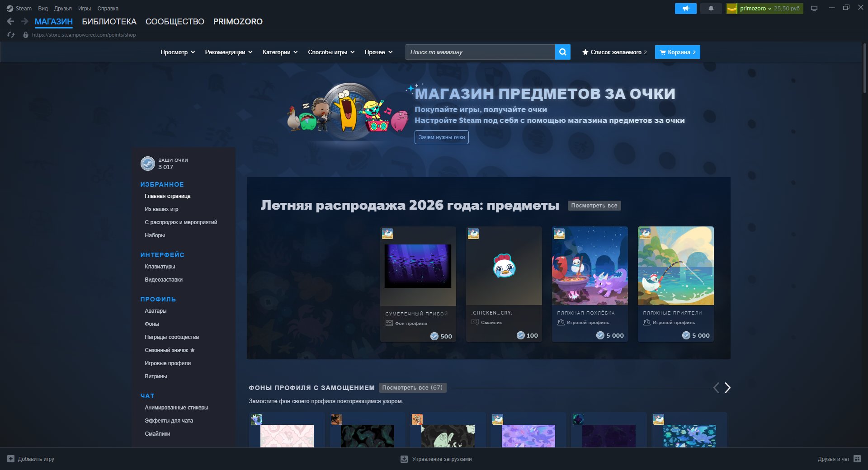Open the Справка menu
Viewport: 868px width, 470px height.
pos(108,8)
